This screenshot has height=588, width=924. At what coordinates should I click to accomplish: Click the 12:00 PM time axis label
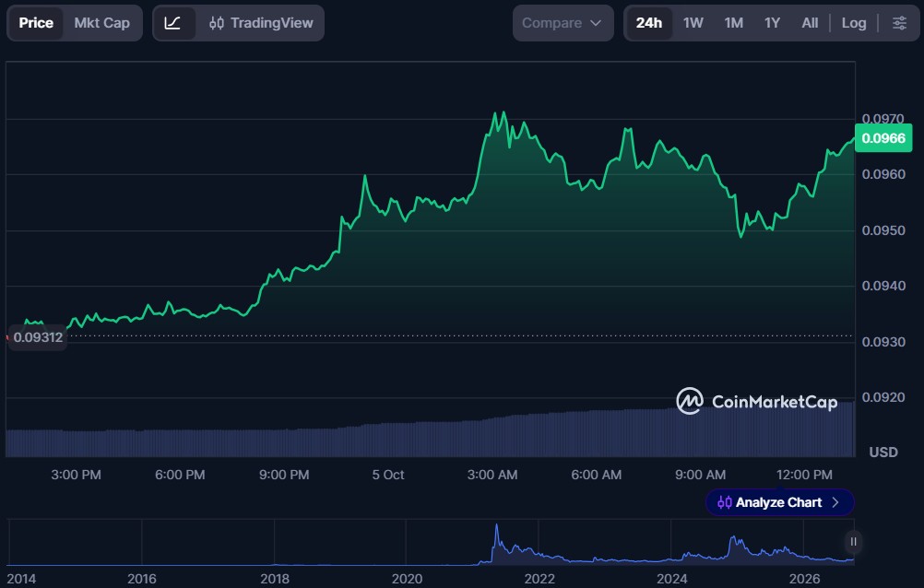[x=804, y=475]
